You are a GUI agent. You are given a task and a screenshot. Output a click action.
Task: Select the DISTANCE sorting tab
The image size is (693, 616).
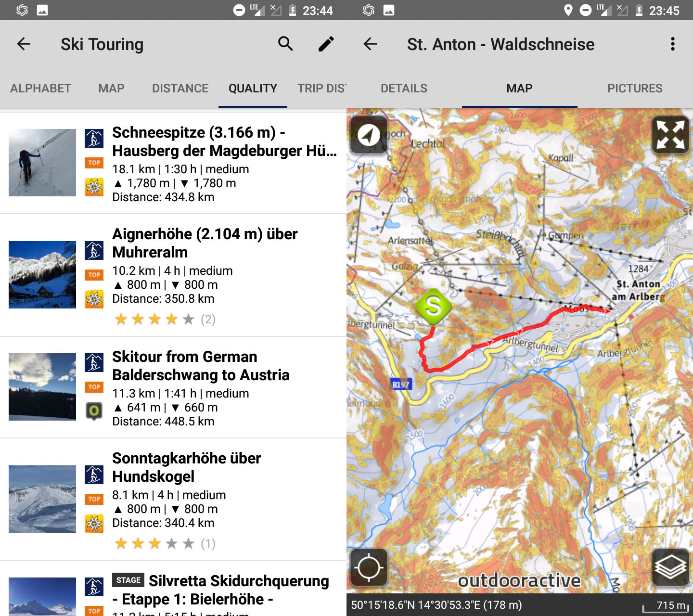(180, 88)
